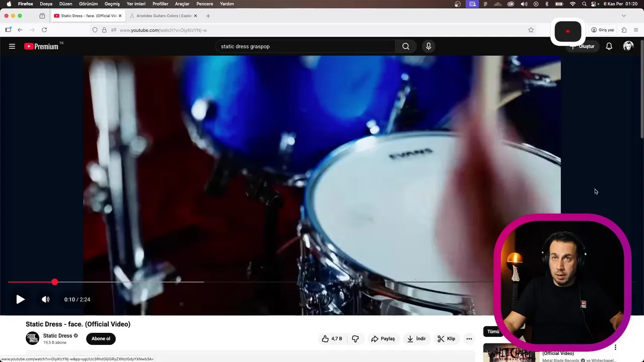Open the Static Dress channel avatar
The height and width of the screenshot is (362, 644).
click(x=32, y=338)
